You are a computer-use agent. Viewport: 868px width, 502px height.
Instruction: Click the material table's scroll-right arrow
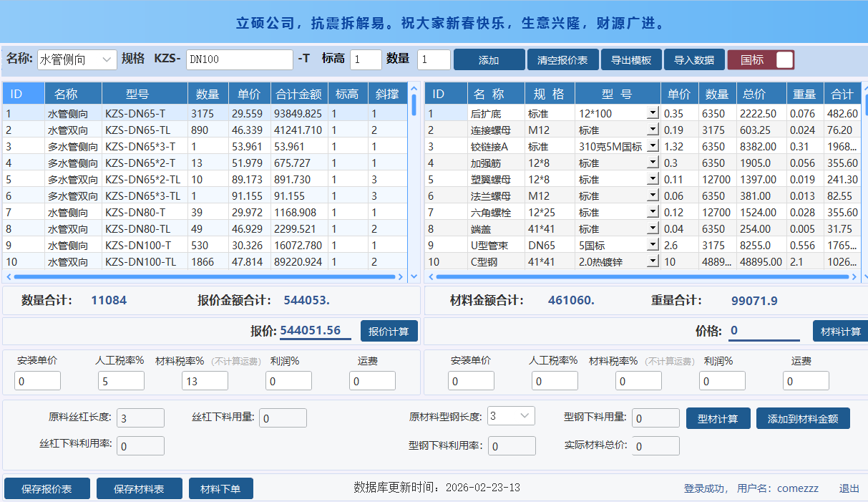tap(853, 276)
